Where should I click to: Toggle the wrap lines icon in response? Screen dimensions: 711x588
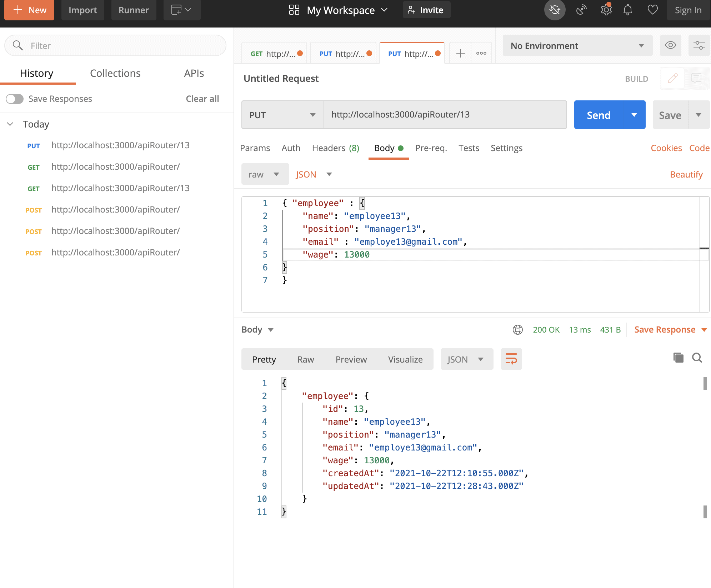tap(511, 359)
